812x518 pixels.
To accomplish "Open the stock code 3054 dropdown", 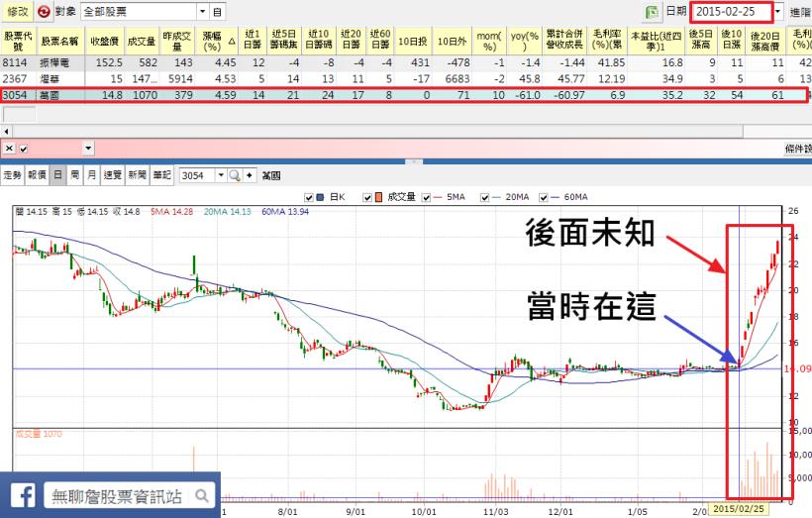I will pyautogui.click(x=221, y=175).
